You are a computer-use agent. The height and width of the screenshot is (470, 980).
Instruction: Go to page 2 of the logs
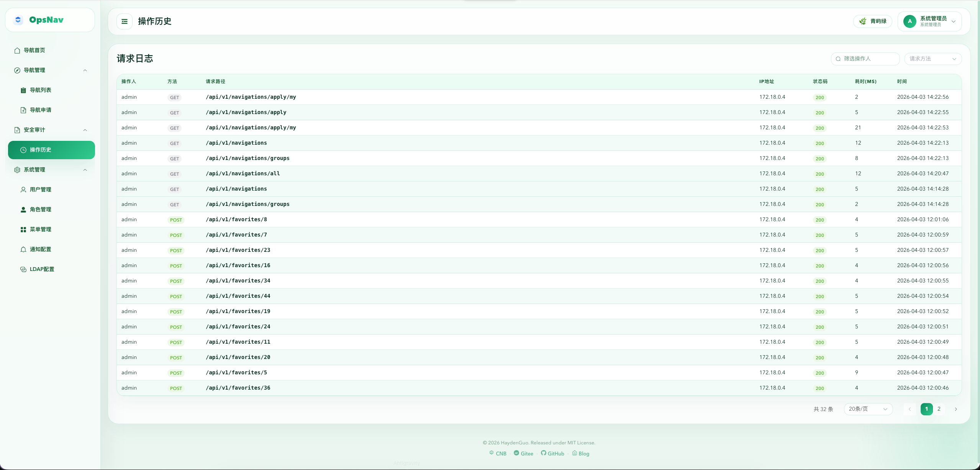[939, 409]
